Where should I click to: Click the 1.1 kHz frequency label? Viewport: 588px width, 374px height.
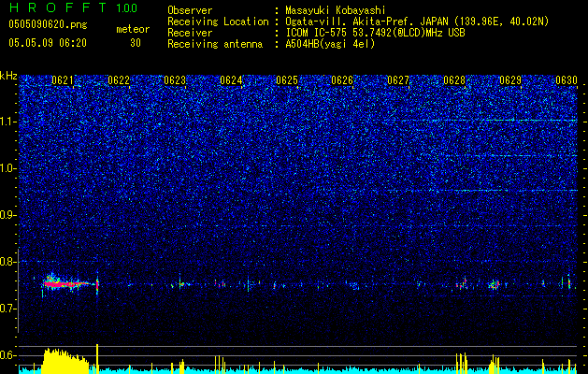(8, 122)
